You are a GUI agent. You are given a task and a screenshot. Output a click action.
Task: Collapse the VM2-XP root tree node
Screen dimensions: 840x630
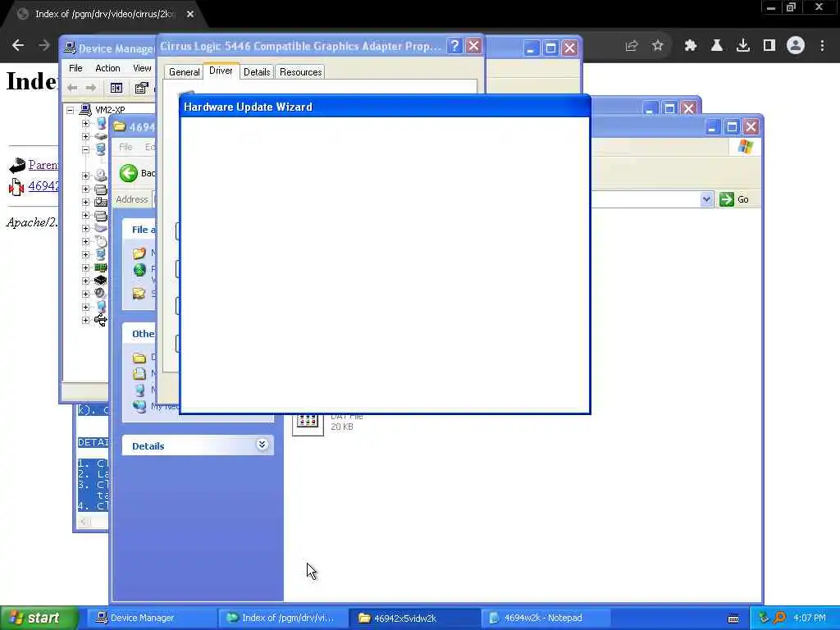71,111
